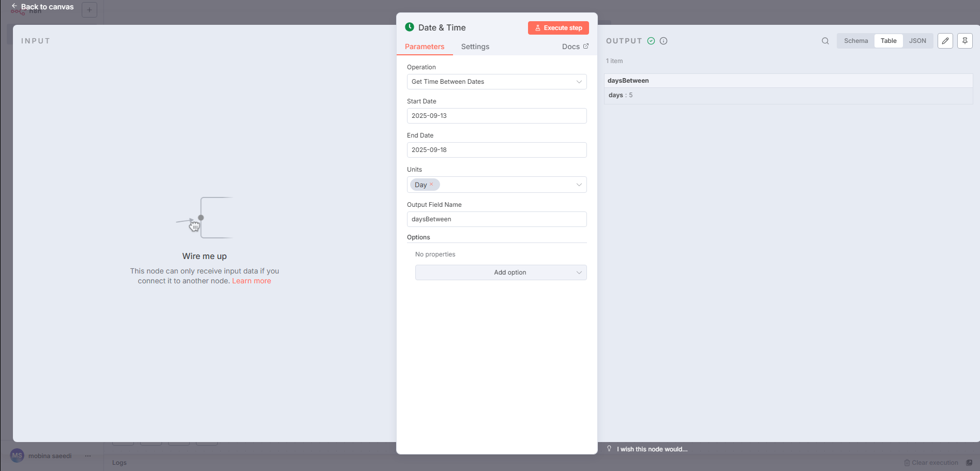Click the output info circle icon
The width and height of the screenshot is (980, 471).
click(664, 41)
